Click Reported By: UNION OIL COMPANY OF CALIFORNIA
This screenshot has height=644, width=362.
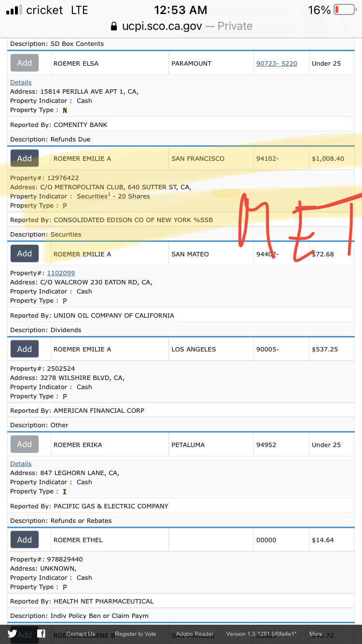tap(92, 316)
